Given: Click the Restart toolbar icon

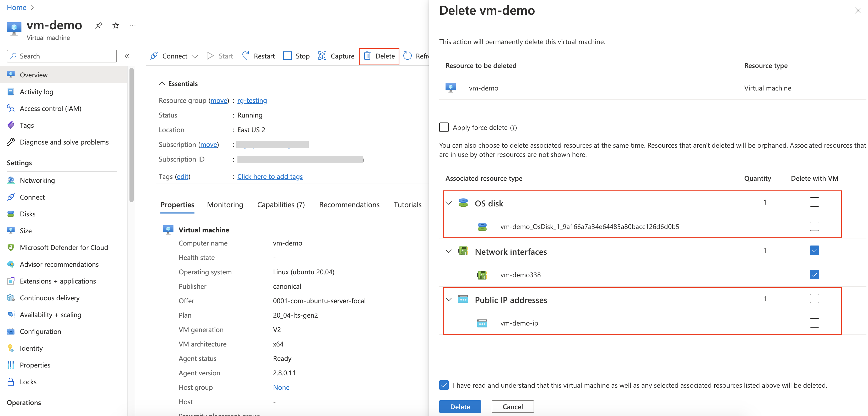Looking at the screenshot, I should (246, 56).
